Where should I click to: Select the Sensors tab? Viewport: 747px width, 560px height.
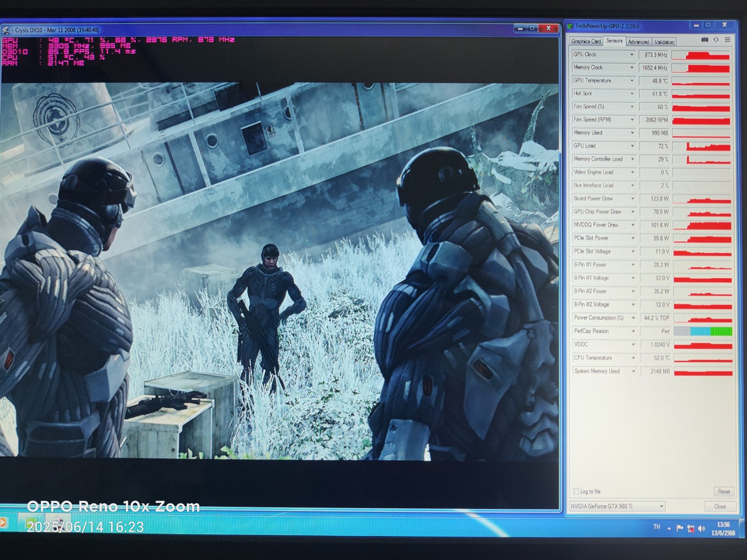pos(614,41)
